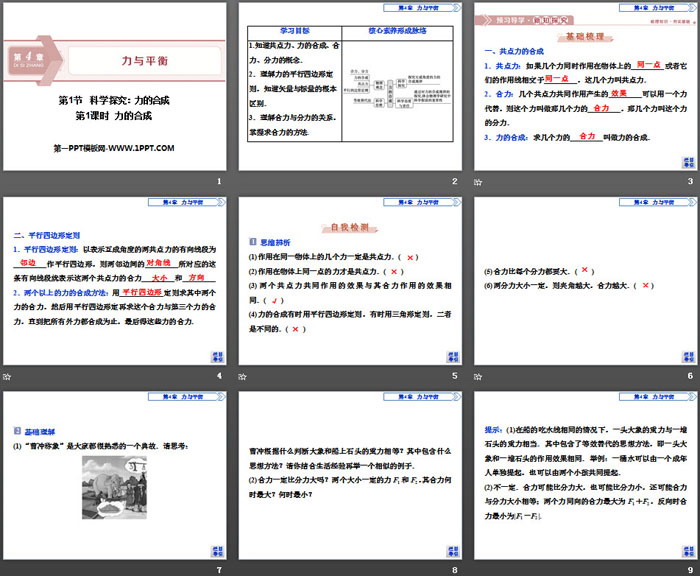The width and height of the screenshot is (700, 576).
Task: Click the animation star icon under slide 4
Action: pos(7,377)
